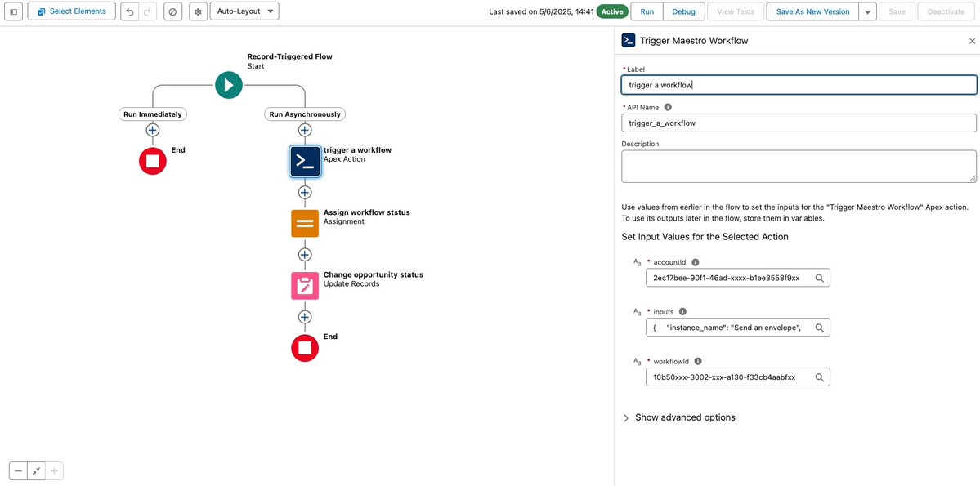Screen dimensions: 980x486
Task: Click the Active status badge
Action: click(612, 12)
